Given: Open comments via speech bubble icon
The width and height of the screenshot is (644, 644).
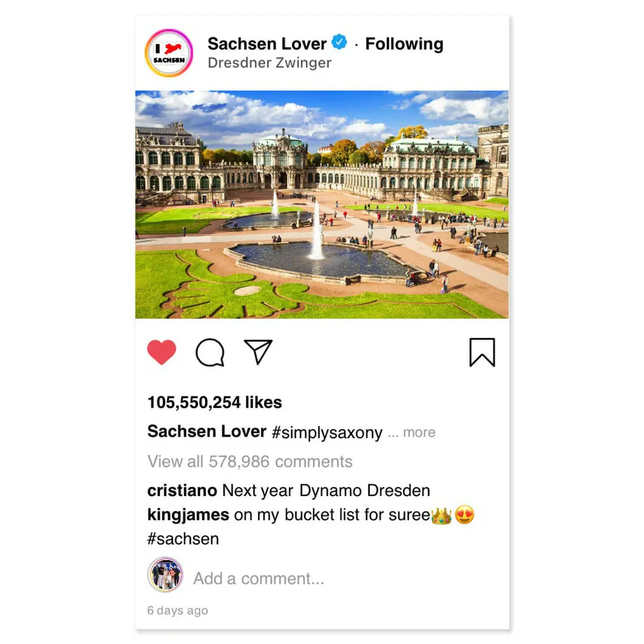Looking at the screenshot, I should [210, 352].
